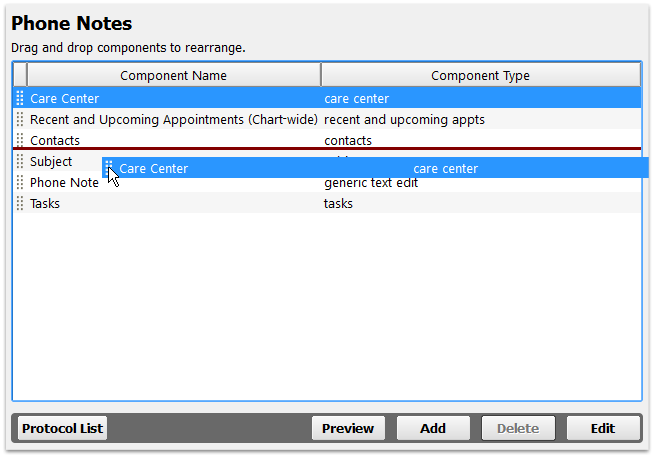Click the drag handle beside Tasks row
Viewport: 654px width, 457px height.
point(20,203)
